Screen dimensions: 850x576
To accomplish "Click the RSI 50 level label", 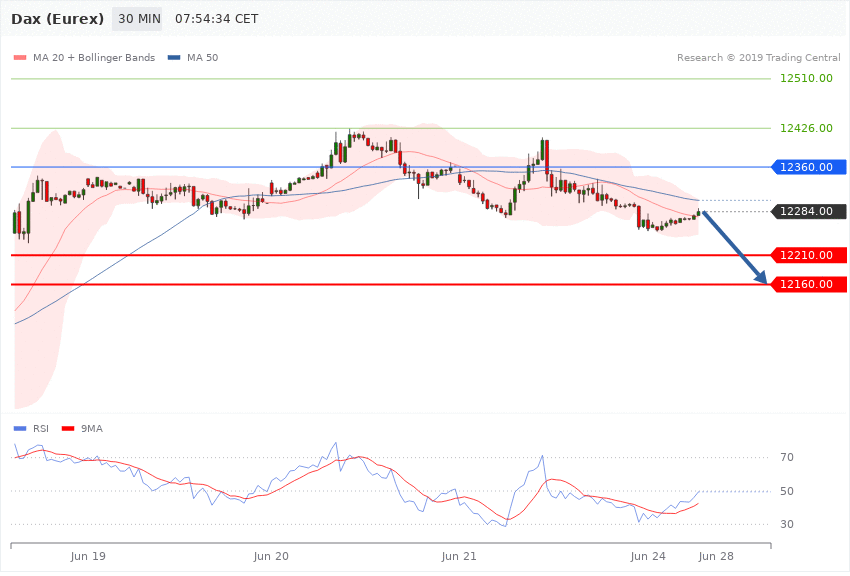I will pos(787,491).
